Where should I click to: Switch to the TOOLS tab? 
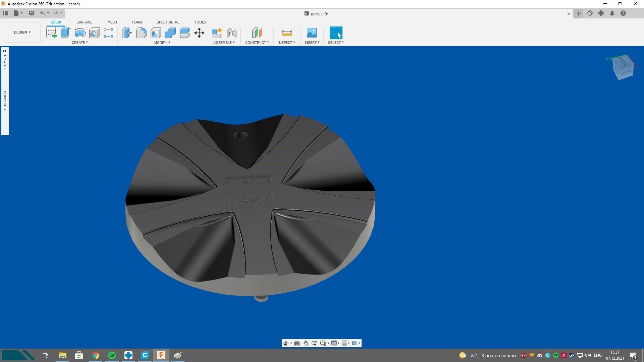[x=200, y=22]
